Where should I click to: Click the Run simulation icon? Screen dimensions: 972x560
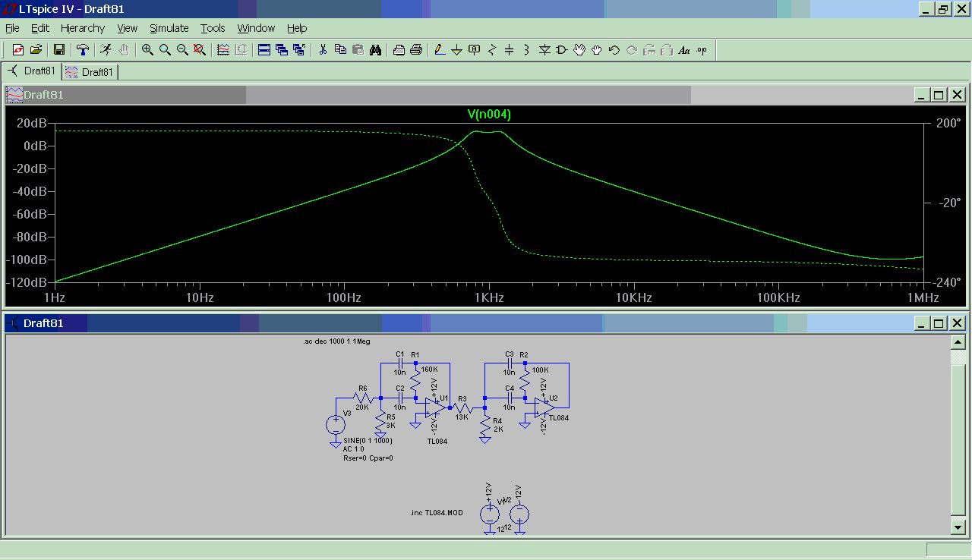pos(106,50)
